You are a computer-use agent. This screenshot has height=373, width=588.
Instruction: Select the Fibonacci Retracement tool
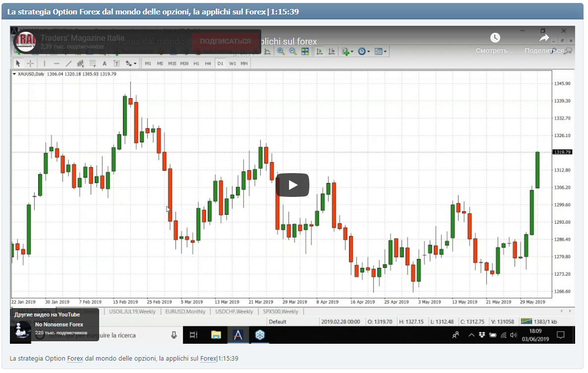point(92,63)
